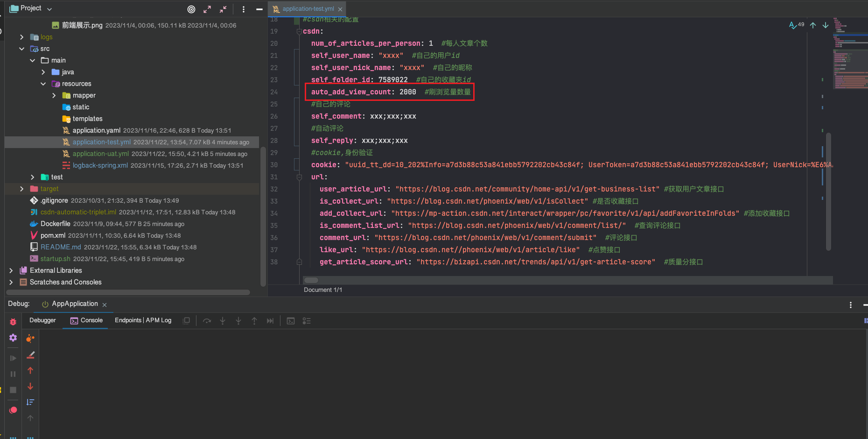Open application.yaml in the project tree
The image size is (868, 439).
pyautogui.click(x=96, y=130)
